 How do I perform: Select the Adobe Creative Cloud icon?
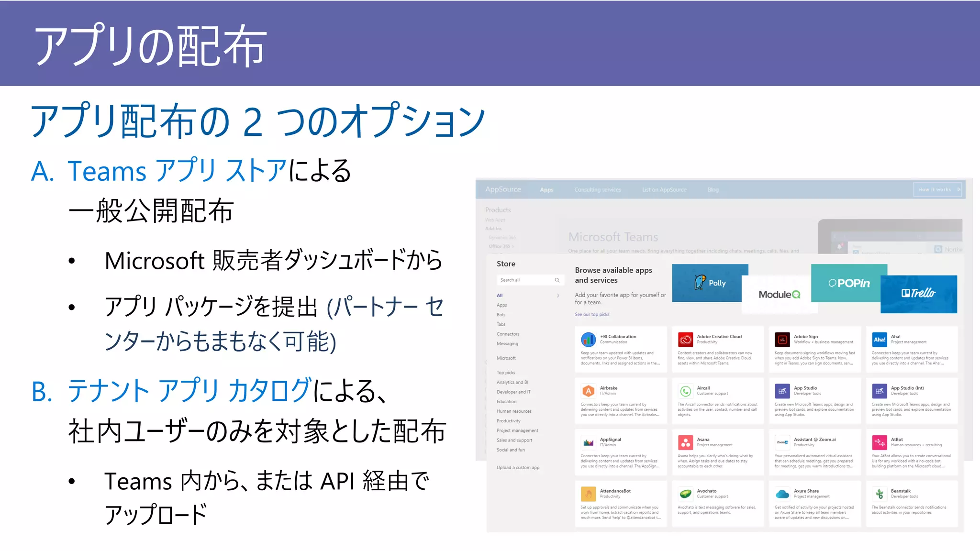685,340
